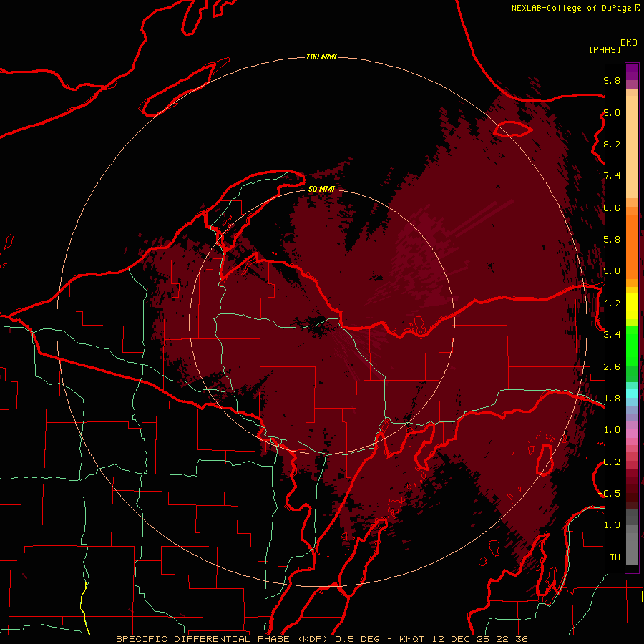Click the 9.8 value on the color scale

(612, 80)
